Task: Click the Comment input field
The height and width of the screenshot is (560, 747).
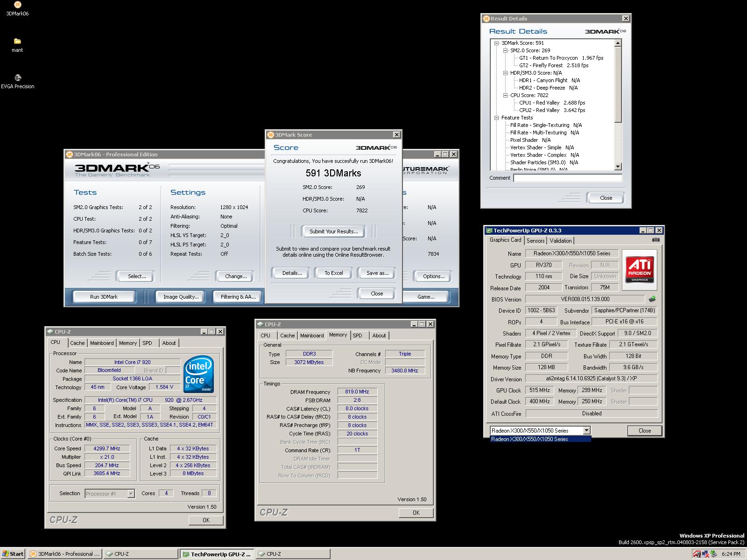Action: pos(568,178)
